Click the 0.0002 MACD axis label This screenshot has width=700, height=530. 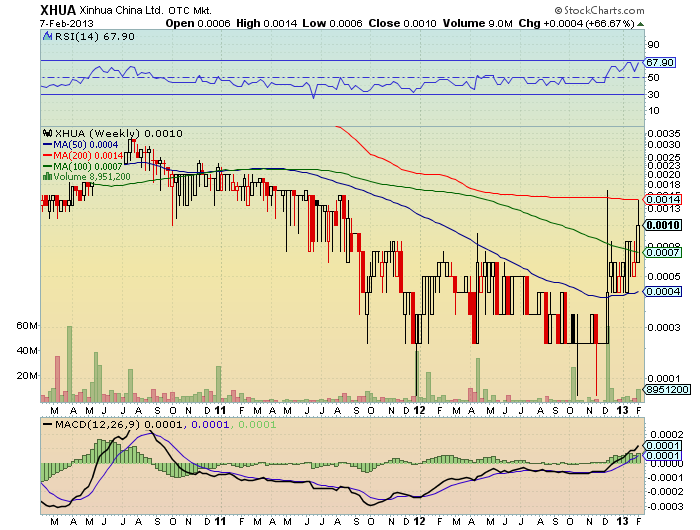pyautogui.click(x=667, y=434)
